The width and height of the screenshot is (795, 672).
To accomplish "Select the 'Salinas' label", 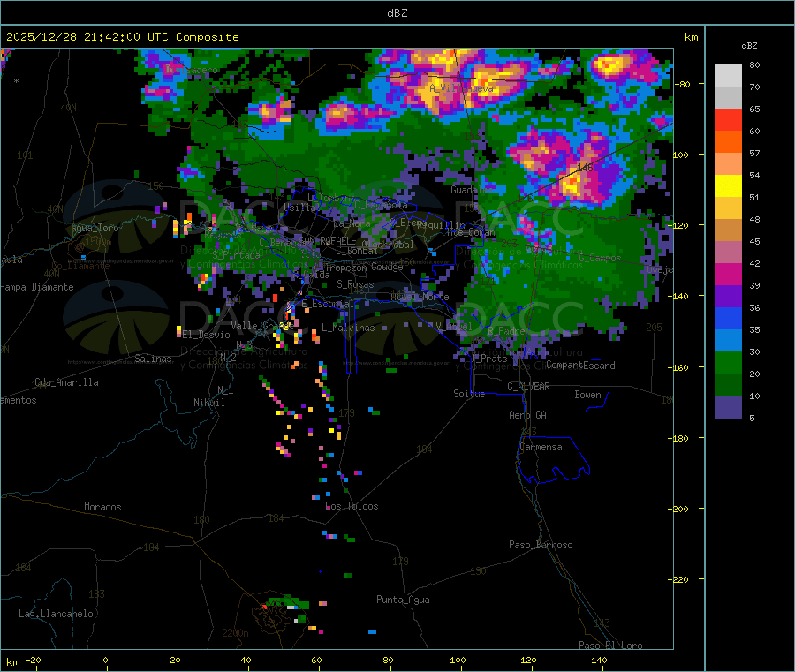I will click(x=153, y=359).
